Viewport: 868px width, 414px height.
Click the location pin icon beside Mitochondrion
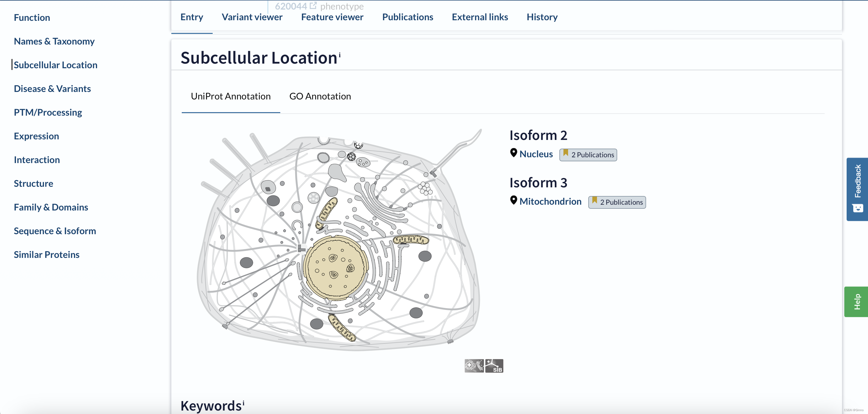click(513, 200)
